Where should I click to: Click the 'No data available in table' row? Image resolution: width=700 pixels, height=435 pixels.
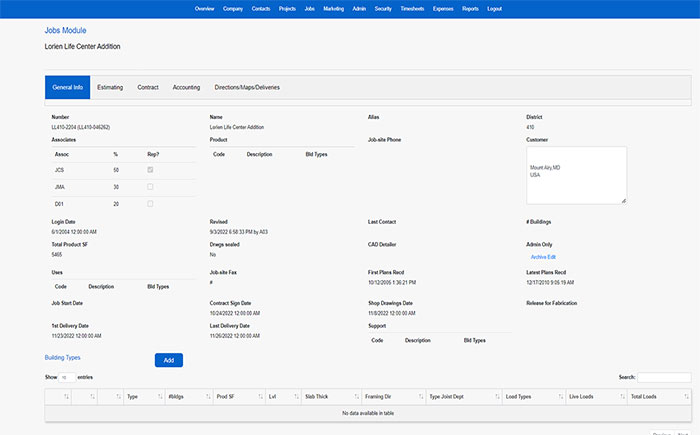tap(368, 413)
